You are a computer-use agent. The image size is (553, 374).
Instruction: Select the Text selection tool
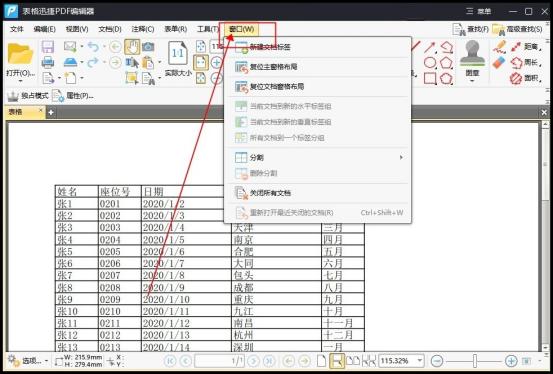point(132,63)
